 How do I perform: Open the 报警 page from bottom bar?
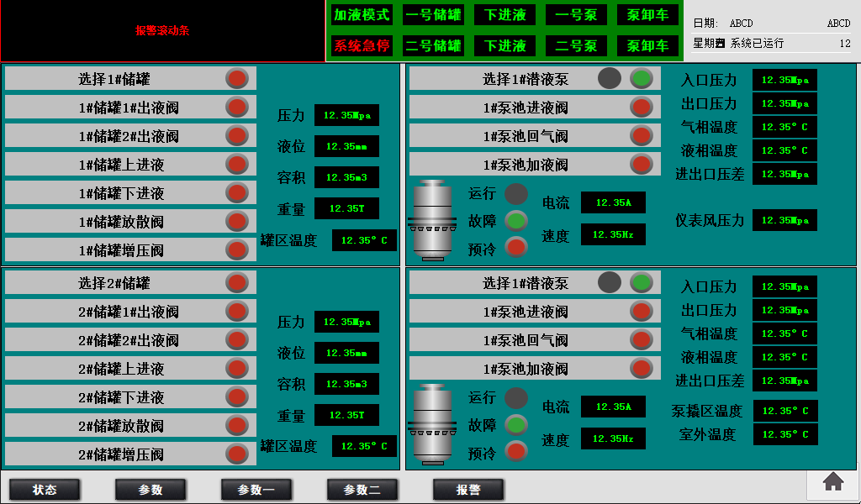(468, 490)
